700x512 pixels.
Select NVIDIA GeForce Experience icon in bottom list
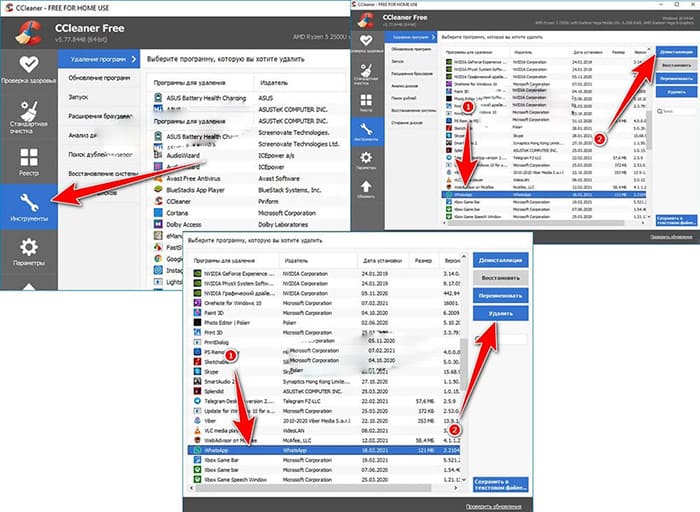pos(197,274)
